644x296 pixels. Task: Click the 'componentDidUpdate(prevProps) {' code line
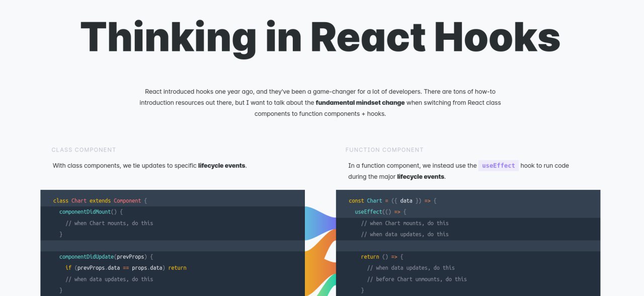tap(106, 257)
